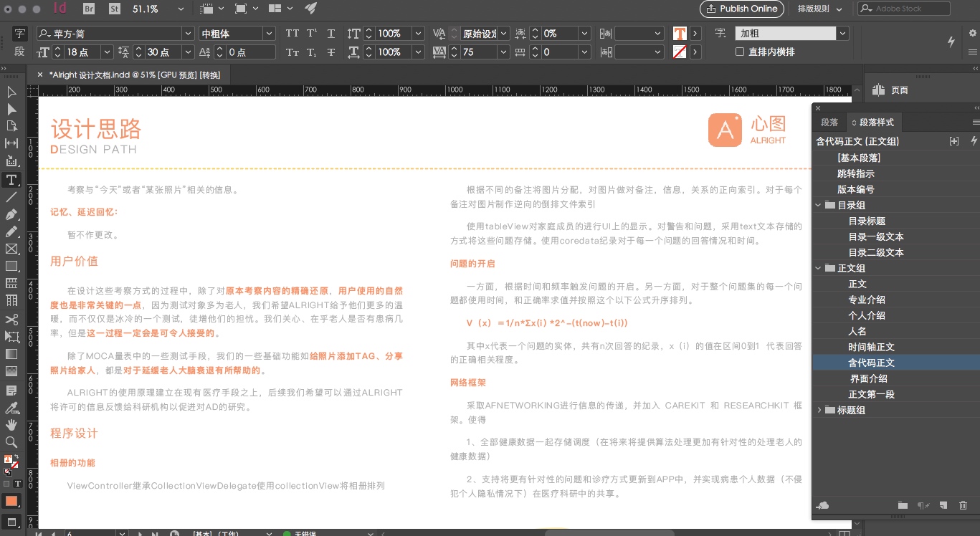Apply the 含代码正文 paragraph style
This screenshot has width=980, height=536.
click(895, 363)
